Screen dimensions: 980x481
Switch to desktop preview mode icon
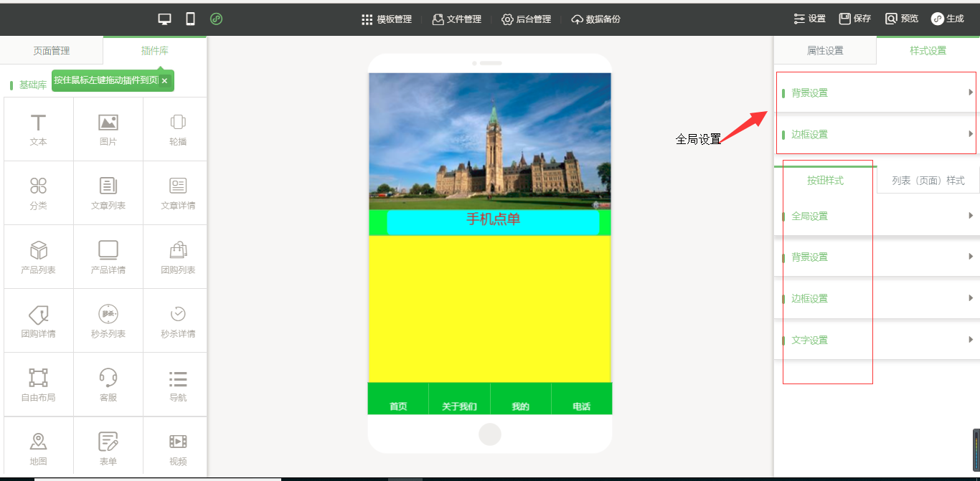pos(165,19)
